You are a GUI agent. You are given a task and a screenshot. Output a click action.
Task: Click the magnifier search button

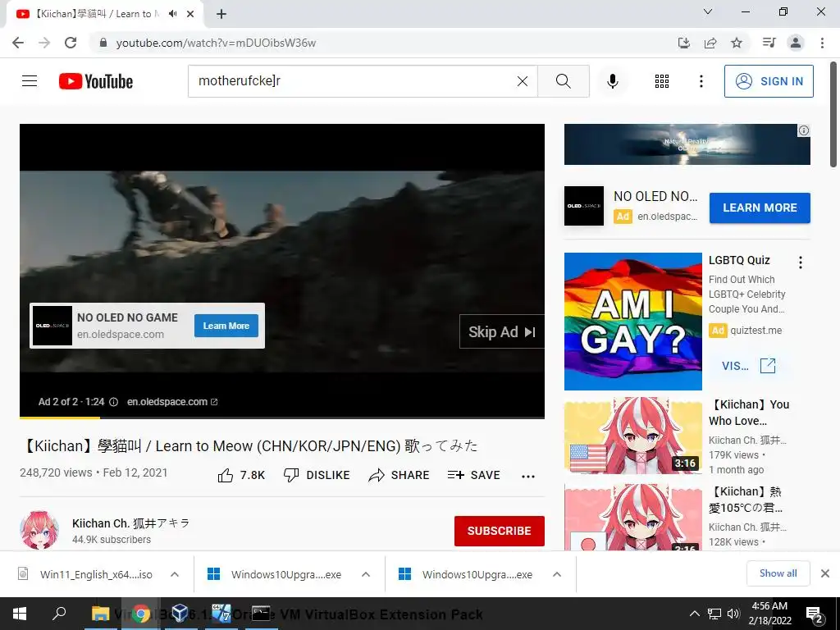click(563, 81)
